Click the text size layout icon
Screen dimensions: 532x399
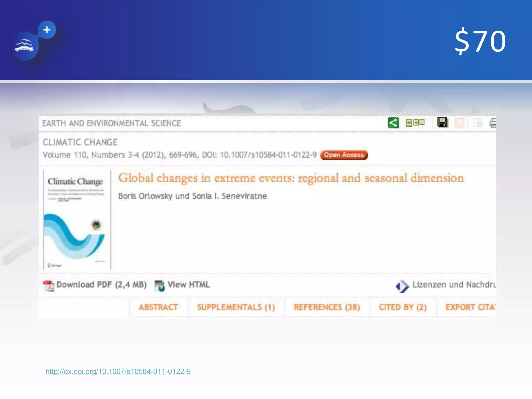tap(415, 123)
